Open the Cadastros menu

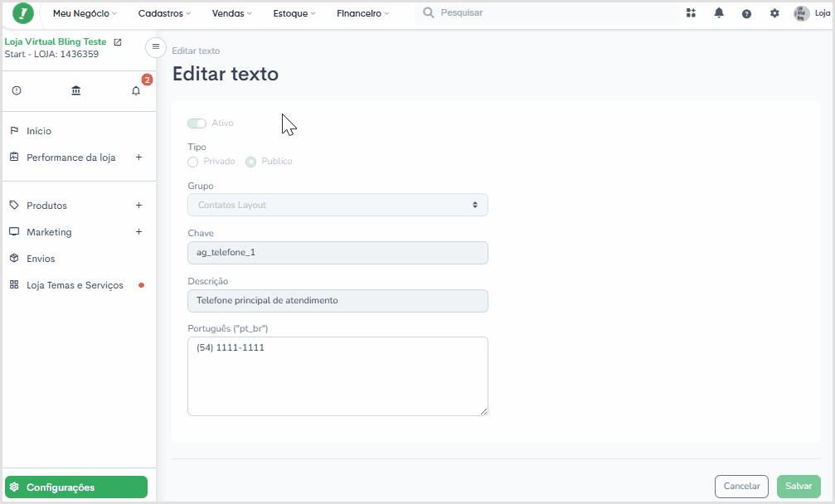(x=164, y=13)
